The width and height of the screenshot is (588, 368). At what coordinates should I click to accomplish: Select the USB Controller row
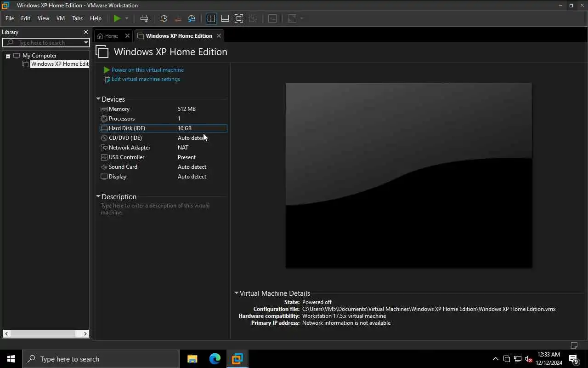(x=163, y=157)
